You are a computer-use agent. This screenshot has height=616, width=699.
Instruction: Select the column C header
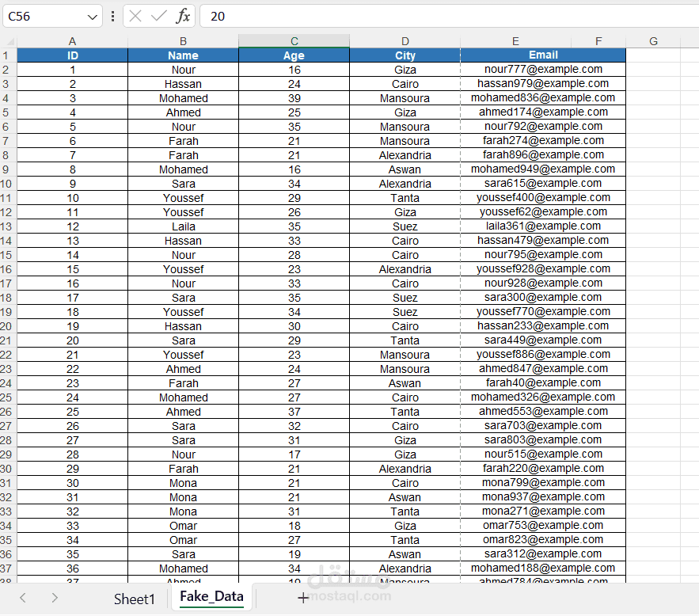click(294, 40)
